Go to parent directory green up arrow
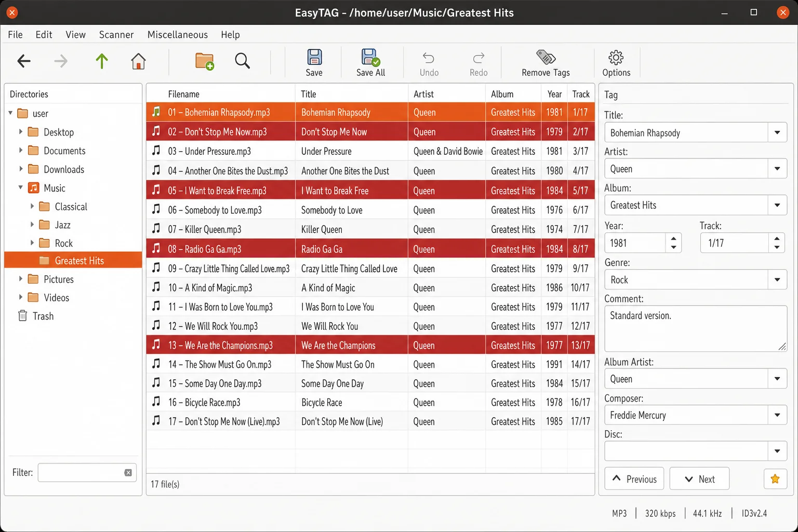 point(102,61)
